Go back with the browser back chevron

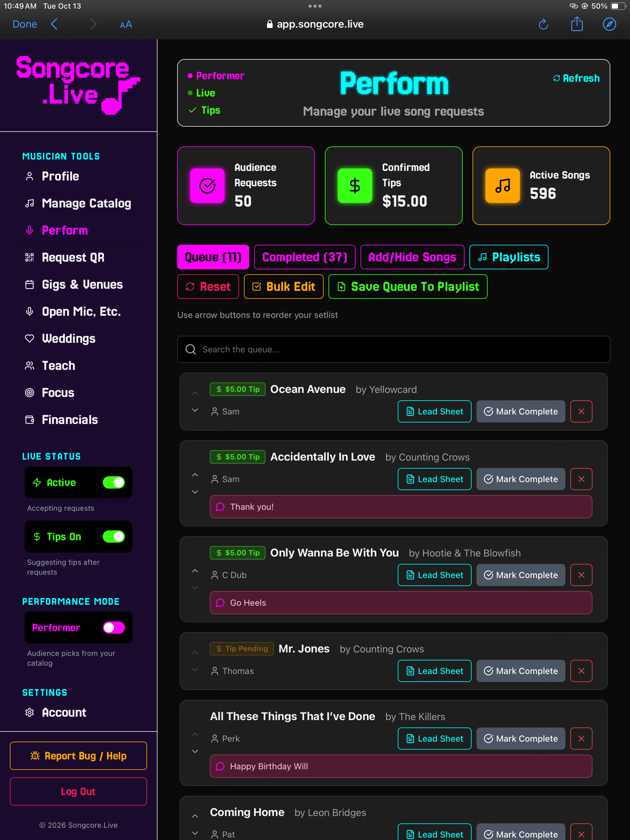point(54,24)
